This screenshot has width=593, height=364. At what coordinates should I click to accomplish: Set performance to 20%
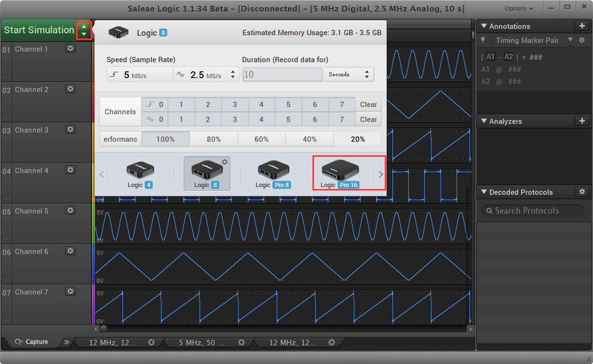click(358, 139)
